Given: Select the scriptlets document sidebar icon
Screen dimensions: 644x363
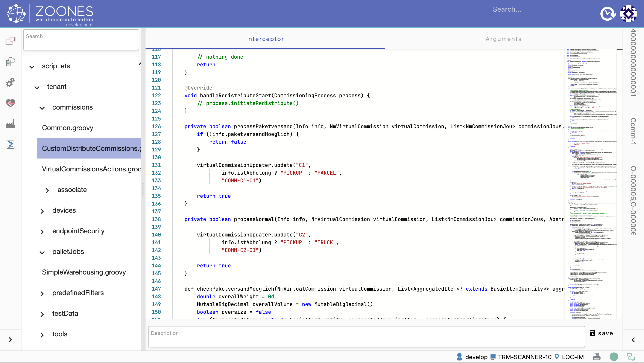Looking at the screenshot, I should click(11, 144).
